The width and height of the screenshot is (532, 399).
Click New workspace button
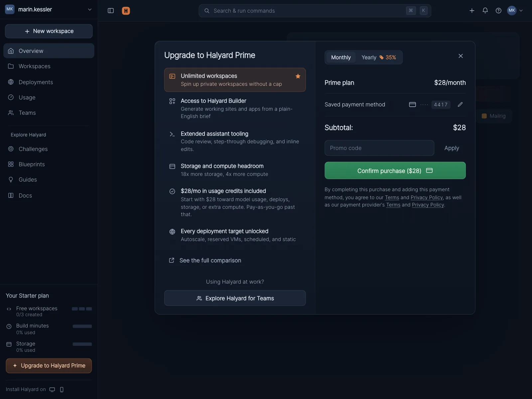[49, 31]
